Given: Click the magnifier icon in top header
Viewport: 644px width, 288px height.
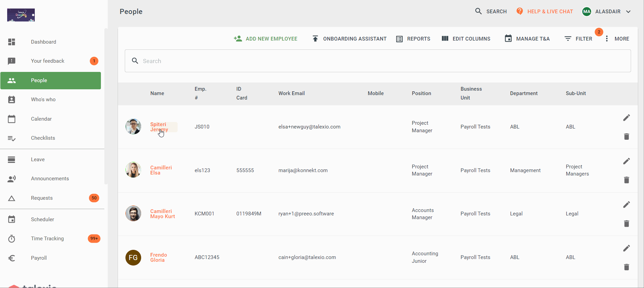Looking at the screenshot, I should point(479,11).
